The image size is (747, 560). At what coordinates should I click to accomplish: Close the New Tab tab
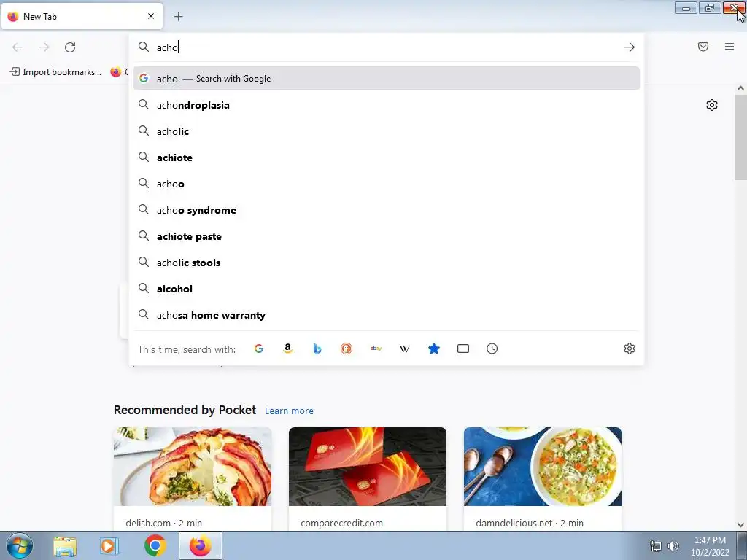151,16
